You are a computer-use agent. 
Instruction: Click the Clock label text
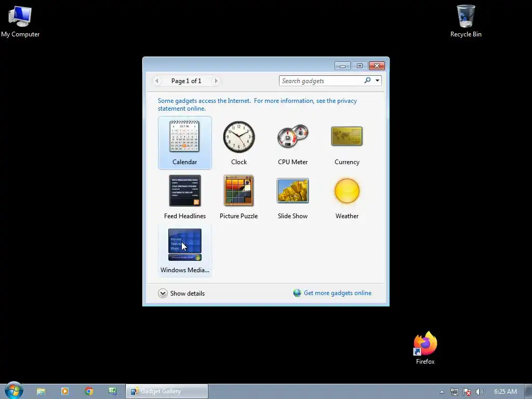[x=239, y=162]
